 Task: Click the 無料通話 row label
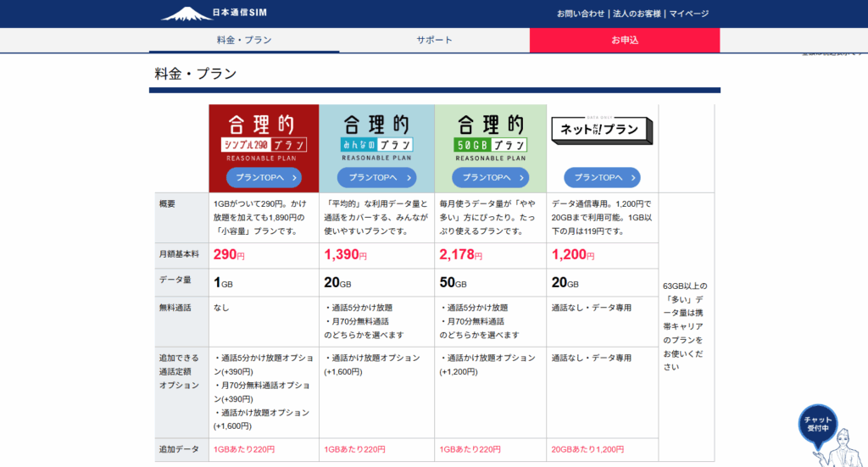[175, 308]
